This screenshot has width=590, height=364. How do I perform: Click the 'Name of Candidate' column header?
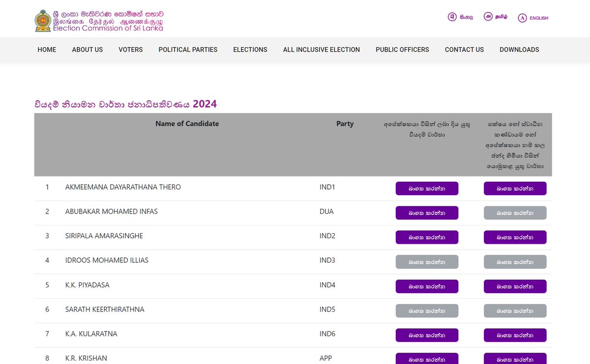pyautogui.click(x=187, y=124)
